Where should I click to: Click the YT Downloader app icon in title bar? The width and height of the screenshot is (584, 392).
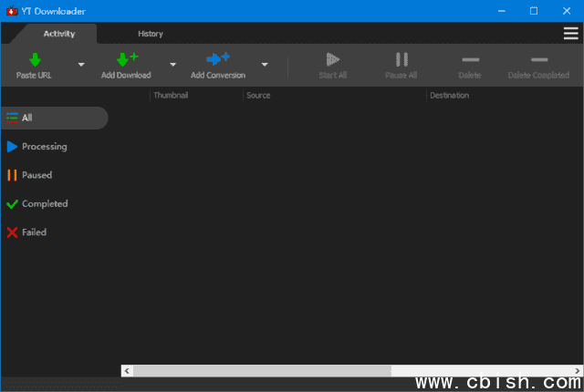pyautogui.click(x=12, y=11)
